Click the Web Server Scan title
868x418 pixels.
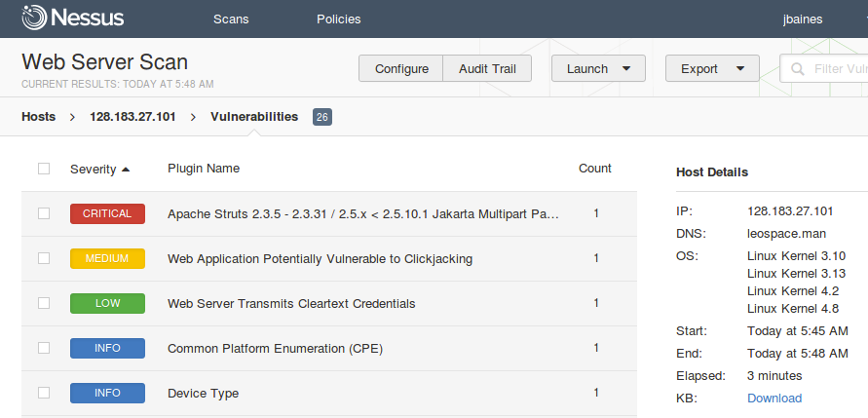[104, 61]
